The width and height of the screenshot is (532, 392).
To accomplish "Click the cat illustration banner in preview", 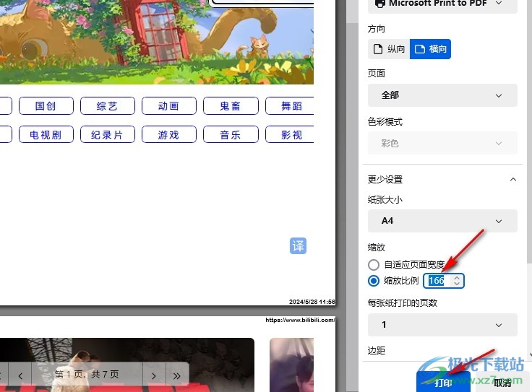I will [x=156, y=42].
